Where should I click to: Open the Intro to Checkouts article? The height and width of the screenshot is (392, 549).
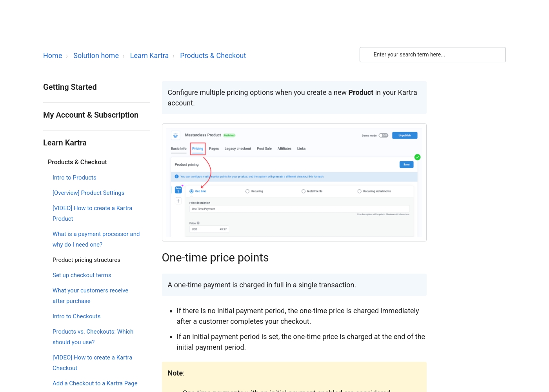[76, 316]
